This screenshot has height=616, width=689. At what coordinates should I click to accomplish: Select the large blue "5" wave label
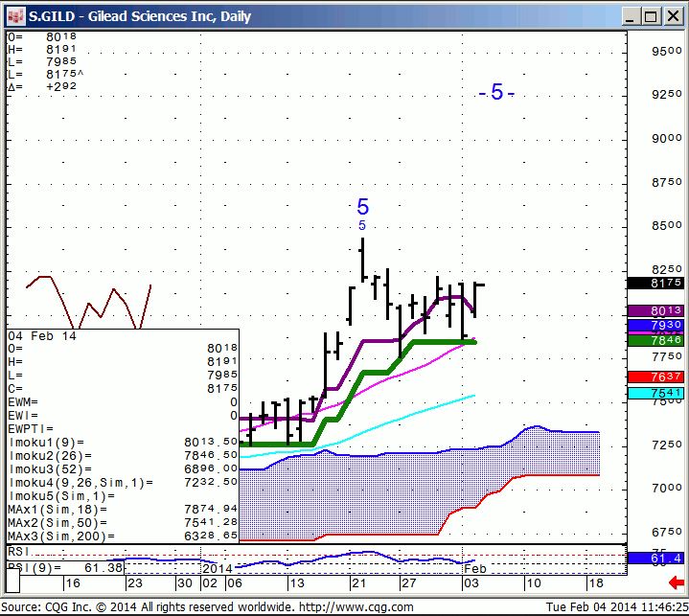click(x=362, y=206)
